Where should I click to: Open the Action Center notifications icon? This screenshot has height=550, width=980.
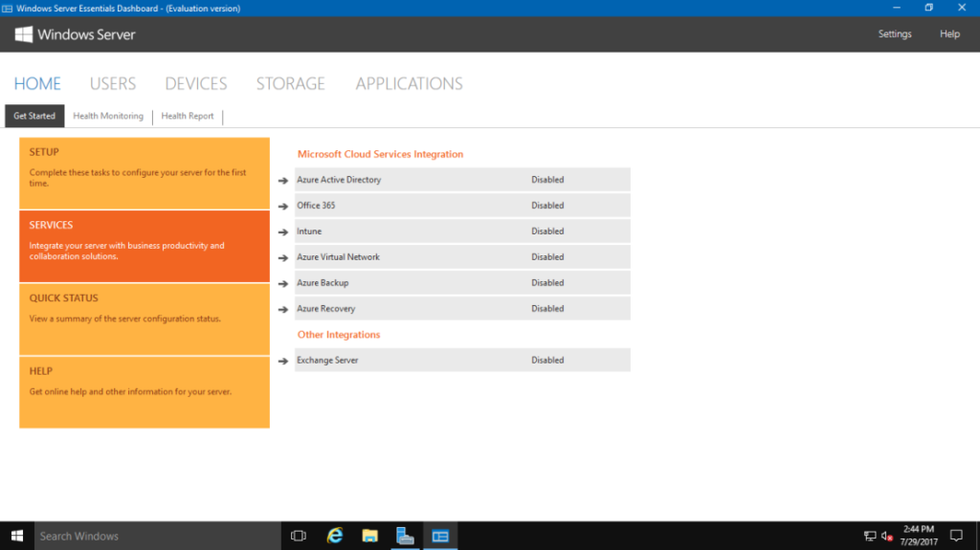point(956,536)
